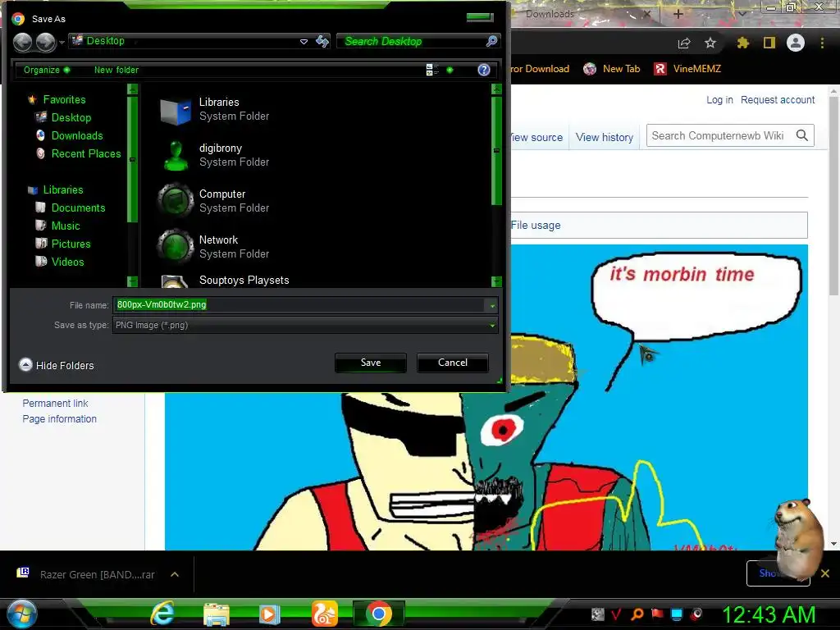This screenshot has width=840, height=630.
Task: Click the magnifier icon in system tray
Action: coord(637,614)
